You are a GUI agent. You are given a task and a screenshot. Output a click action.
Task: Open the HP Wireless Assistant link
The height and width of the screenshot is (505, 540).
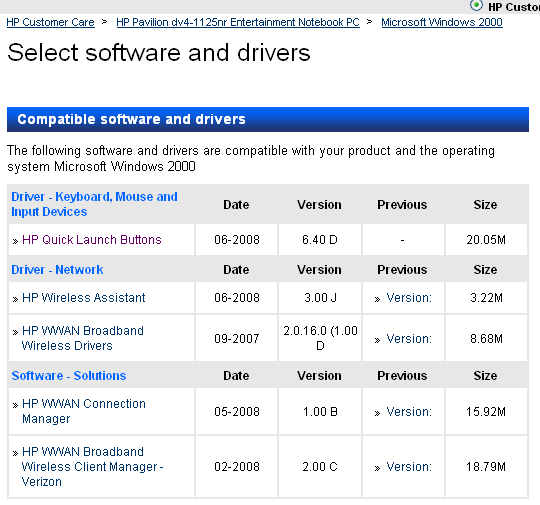tap(83, 298)
